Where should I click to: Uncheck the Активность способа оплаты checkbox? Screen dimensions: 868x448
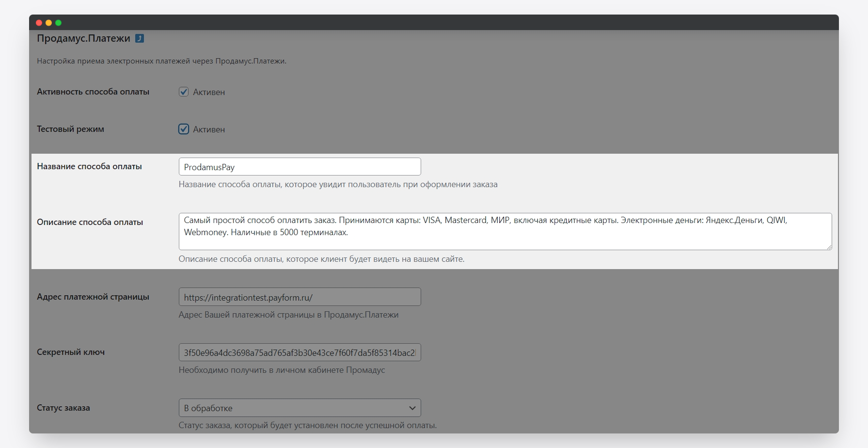184,92
